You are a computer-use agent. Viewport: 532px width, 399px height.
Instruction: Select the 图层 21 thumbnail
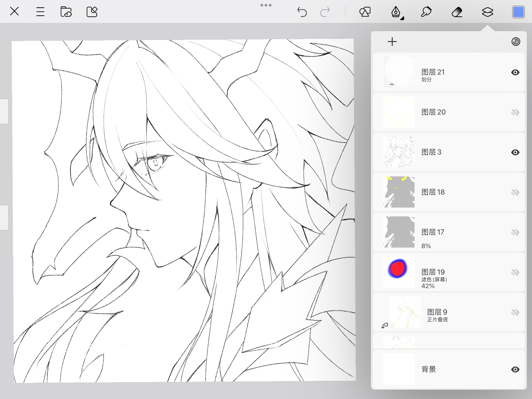(x=399, y=72)
